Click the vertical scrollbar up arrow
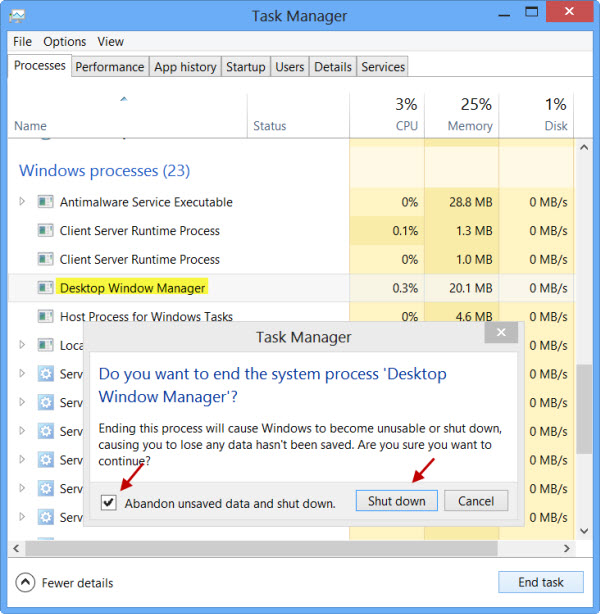Screen dimensions: 600x614 click(584, 147)
